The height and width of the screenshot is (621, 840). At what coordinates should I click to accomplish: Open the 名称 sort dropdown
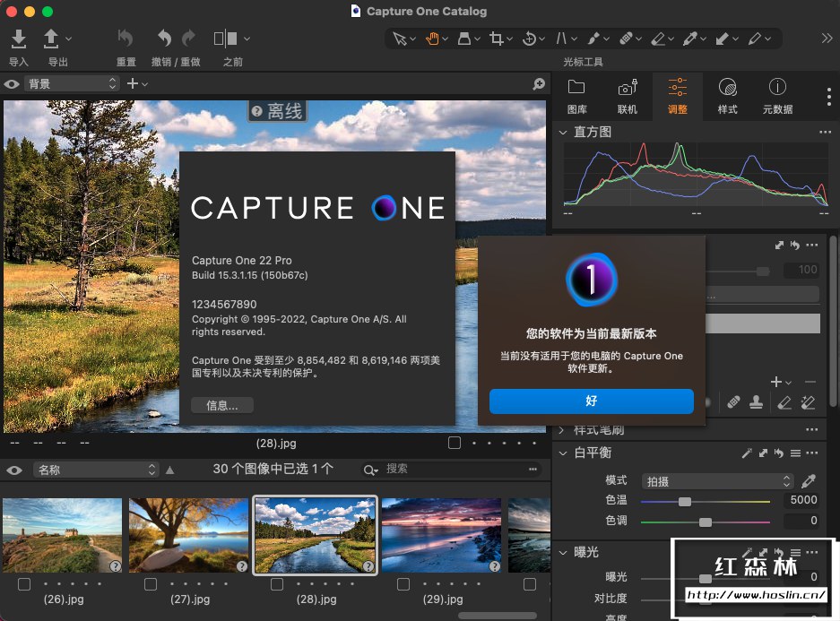[95, 470]
